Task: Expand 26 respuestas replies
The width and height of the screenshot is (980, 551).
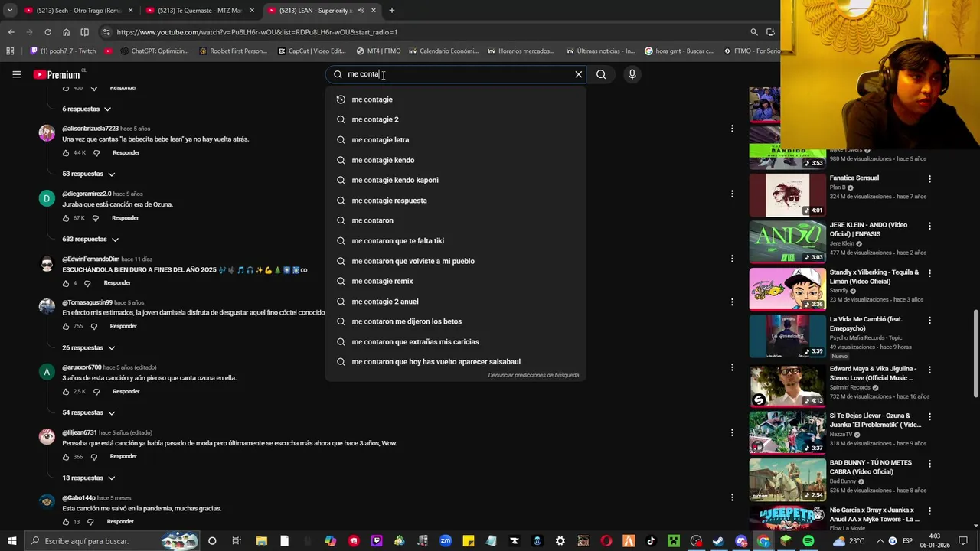Action: 89,348
